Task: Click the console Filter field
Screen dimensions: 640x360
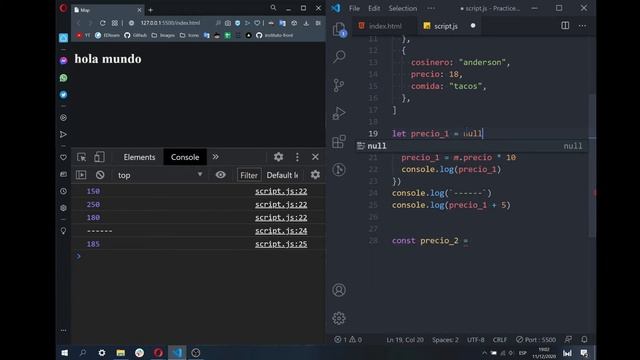Action: click(x=249, y=175)
